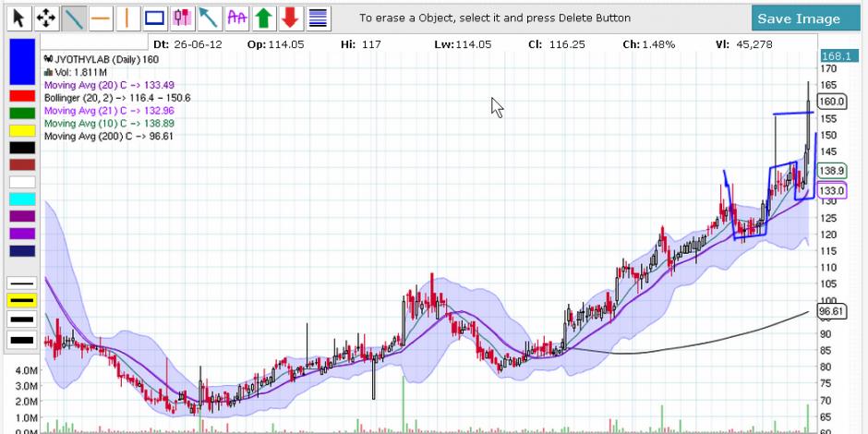This screenshot has width=868, height=434.
Task: Click the 160.0 last price axis label
Action: (833, 102)
